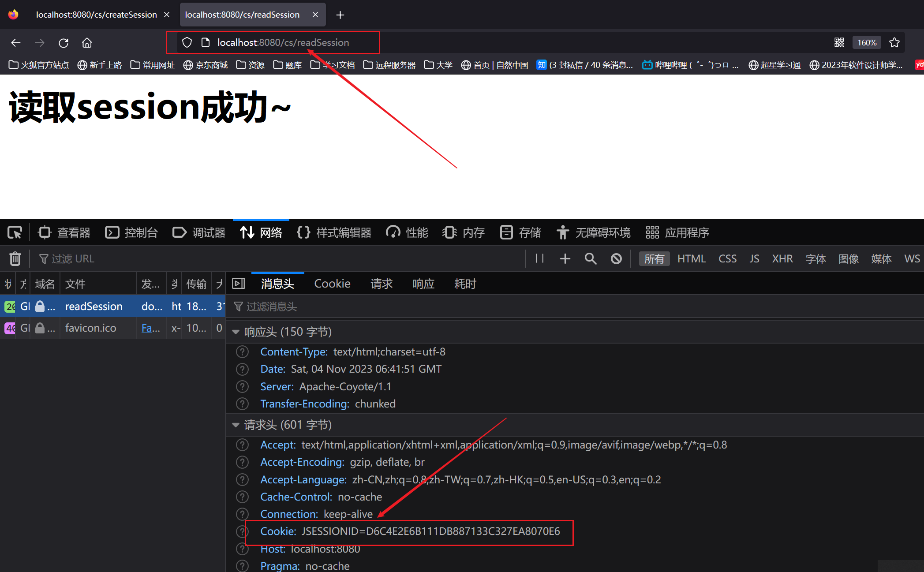924x572 pixels.
Task: Collapse the 请求头 section
Action: (x=236, y=425)
